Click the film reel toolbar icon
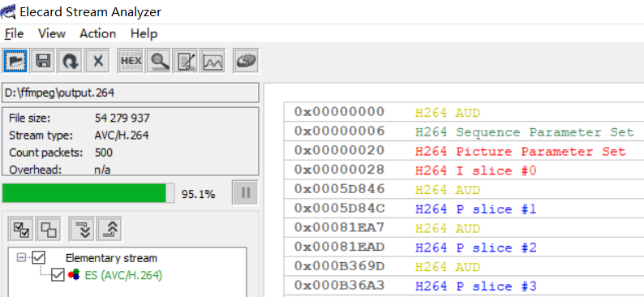Image resolution: width=644 pixels, height=297 pixels. tap(246, 61)
